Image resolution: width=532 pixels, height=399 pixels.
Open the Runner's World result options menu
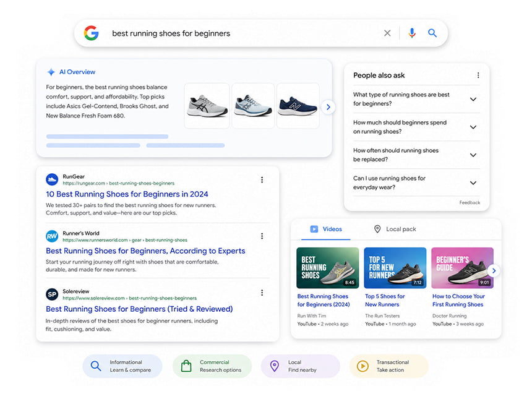coord(262,236)
